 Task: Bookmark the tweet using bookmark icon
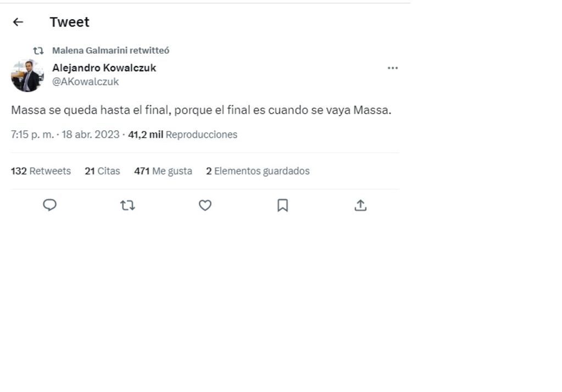click(282, 205)
